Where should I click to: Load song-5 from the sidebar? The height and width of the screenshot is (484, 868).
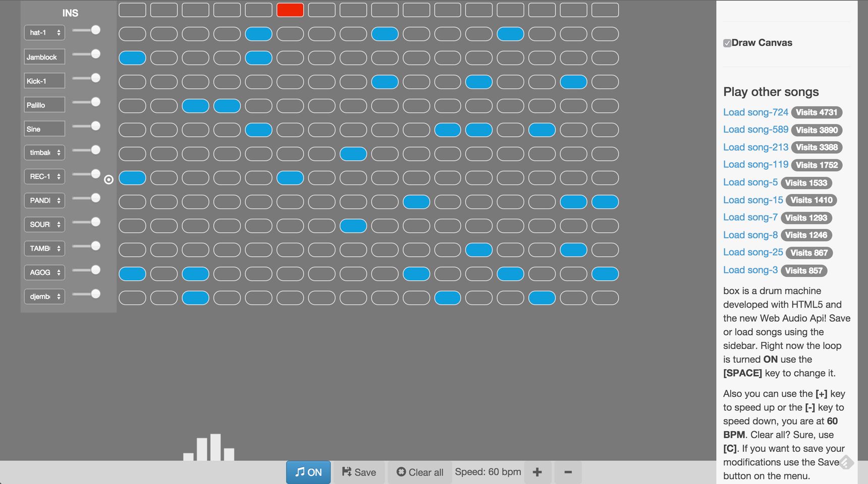(x=750, y=183)
